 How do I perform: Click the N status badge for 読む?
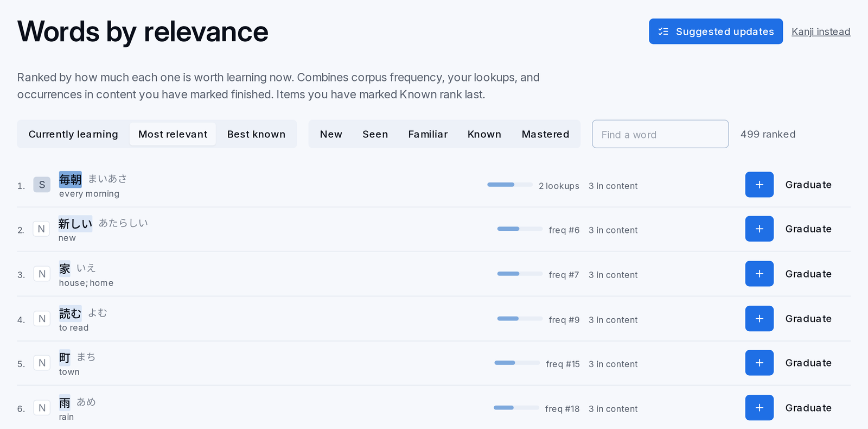pyautogui.click(x=42, y=319)
